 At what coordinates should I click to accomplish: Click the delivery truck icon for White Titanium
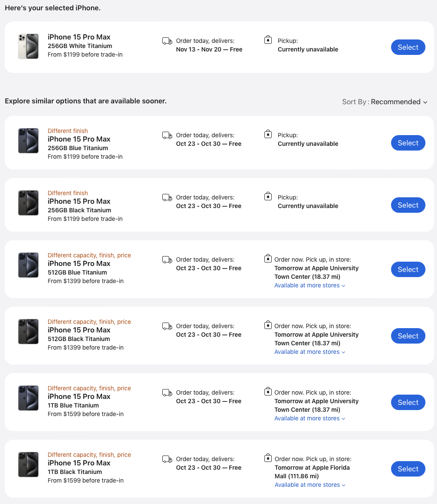pos(167,41)
